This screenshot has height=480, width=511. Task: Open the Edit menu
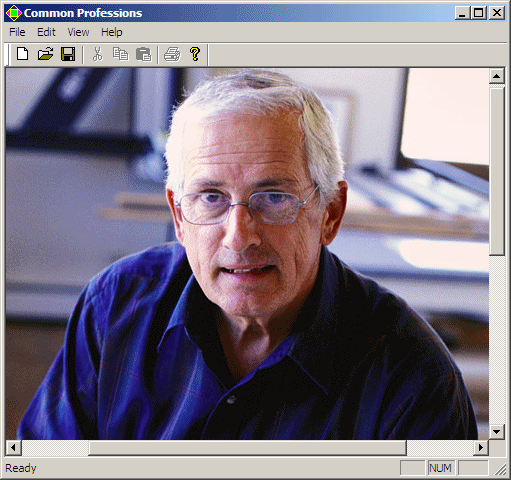(x=46, y=32)
